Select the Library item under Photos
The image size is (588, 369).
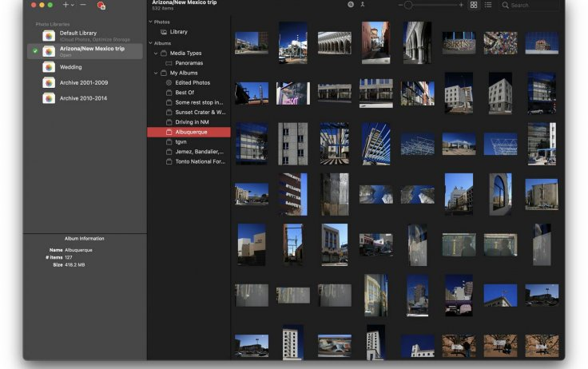point(178,32)
